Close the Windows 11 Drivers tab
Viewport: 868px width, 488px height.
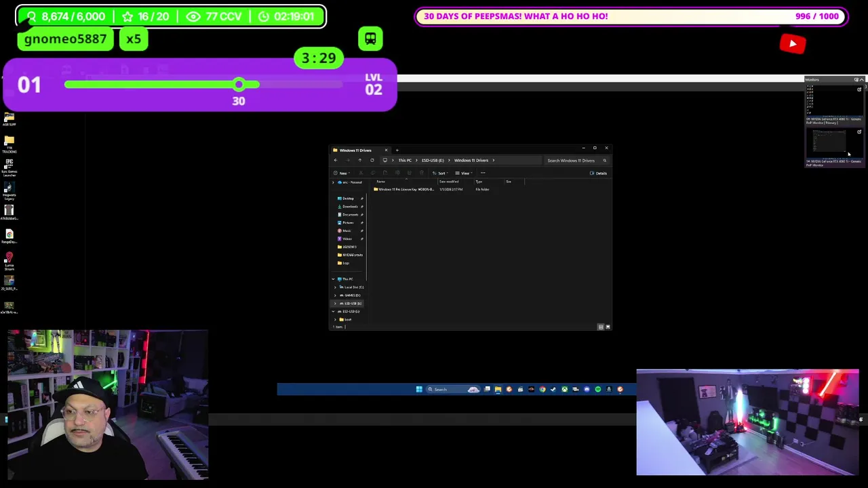386,150
